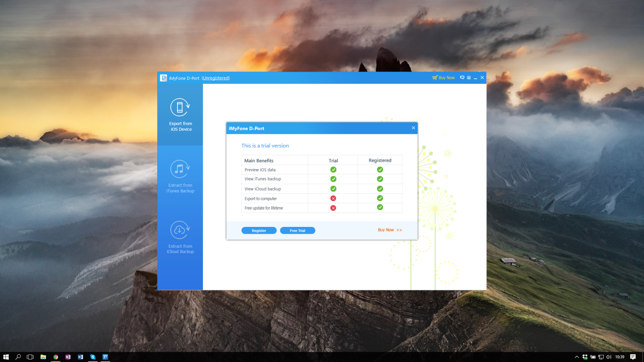Open the Dropbox tray icon
The image size is (644, 362).
[x=585, y=357]
